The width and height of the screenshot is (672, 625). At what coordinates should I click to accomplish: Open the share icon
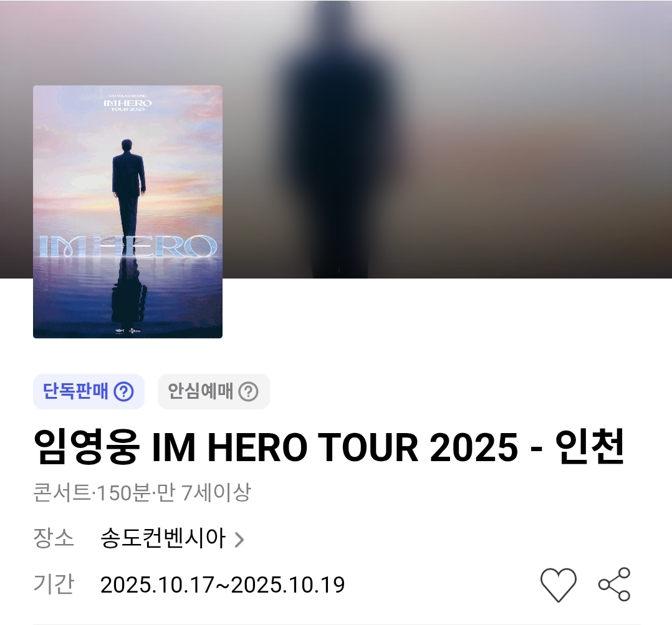[x=614, y=584]
